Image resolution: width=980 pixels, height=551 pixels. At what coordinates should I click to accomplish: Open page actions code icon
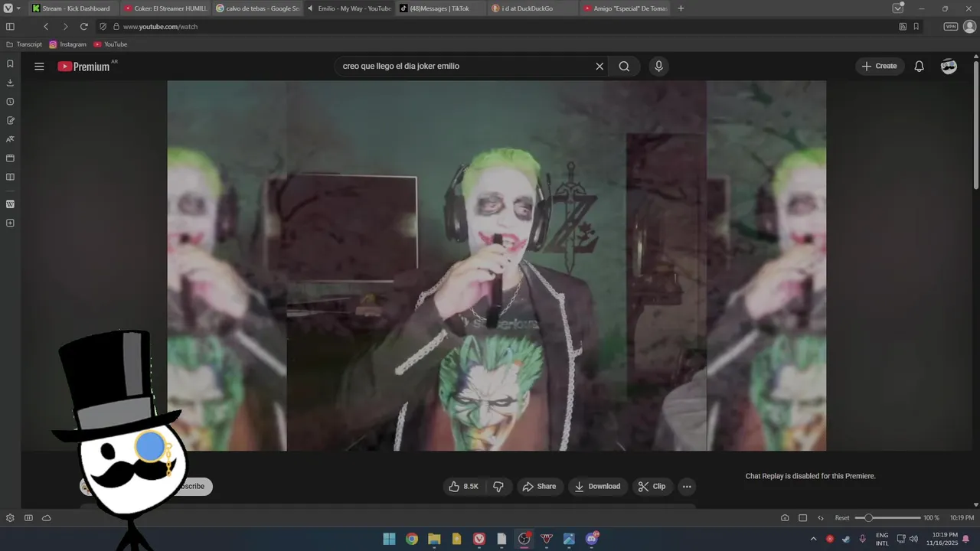(x=821, y=518)
